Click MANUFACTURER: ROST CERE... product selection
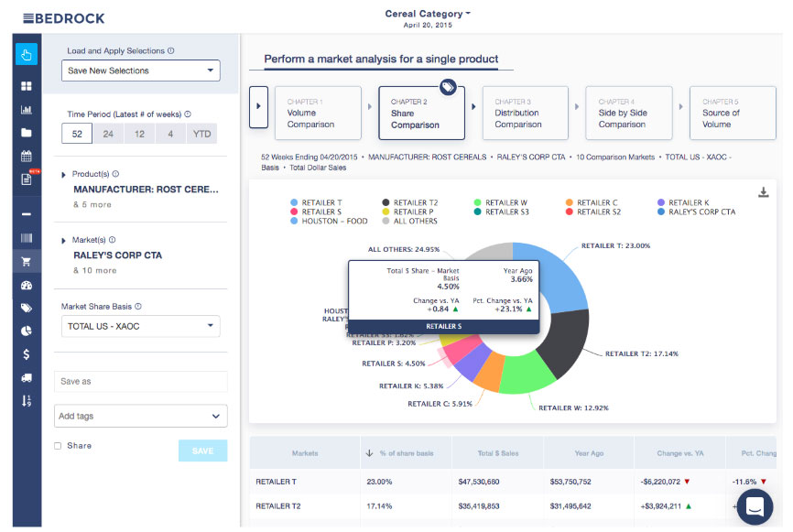793x532 pixels. [x=147, y=190]
